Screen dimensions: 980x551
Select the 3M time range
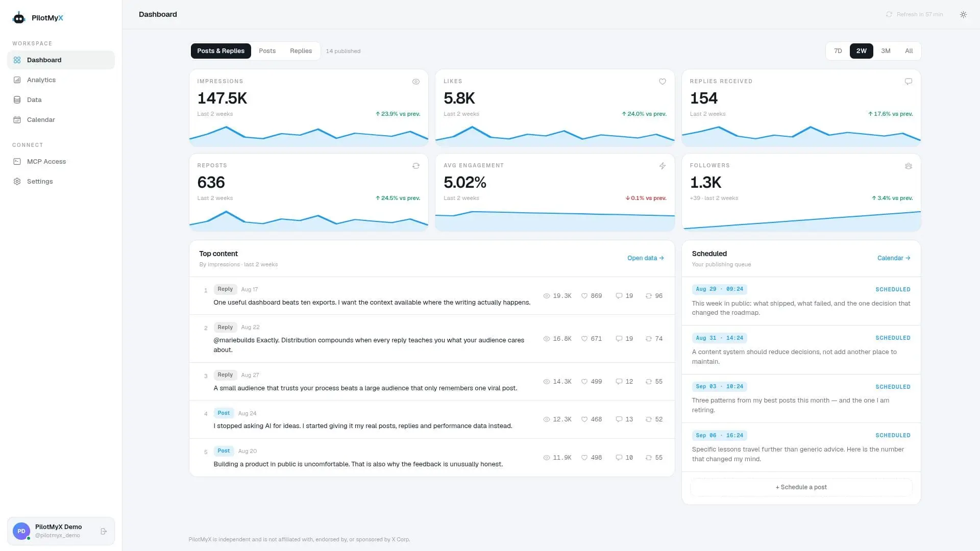point(886,51)
